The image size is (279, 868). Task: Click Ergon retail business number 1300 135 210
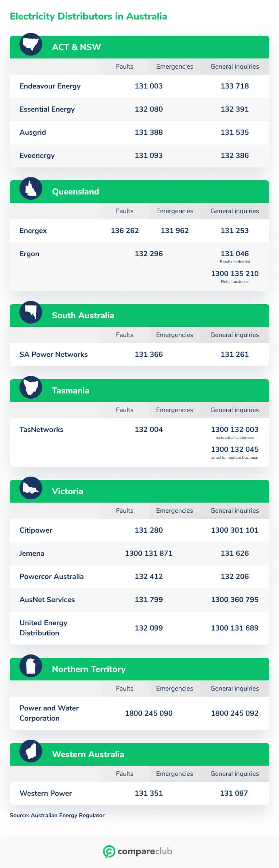click(x=235, y=274)
